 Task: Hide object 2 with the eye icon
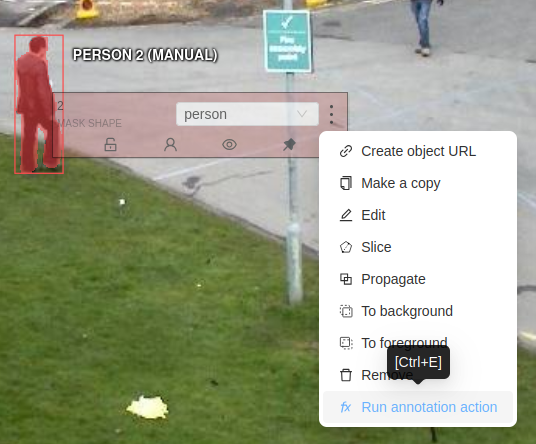(x=229, y=145)
